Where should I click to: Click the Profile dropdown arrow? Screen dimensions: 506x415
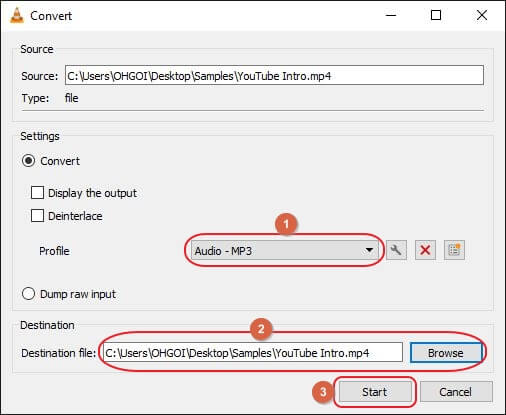(x=369, y=250)
